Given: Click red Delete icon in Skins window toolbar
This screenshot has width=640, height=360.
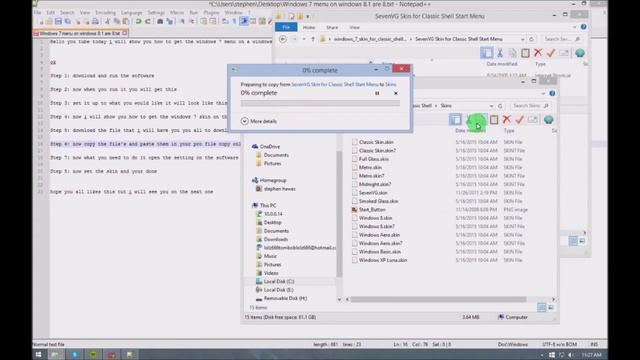Looking at the screenshot, I should [x=507, y=119].
